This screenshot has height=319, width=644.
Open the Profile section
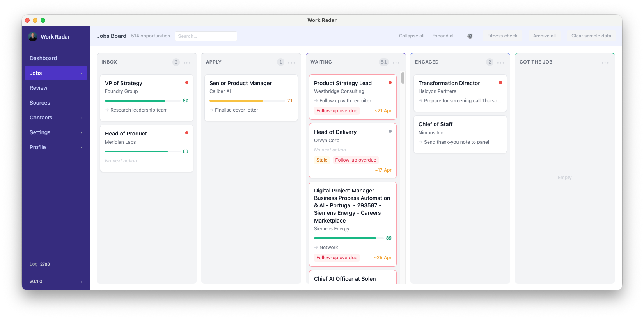(x=56, y=147)
